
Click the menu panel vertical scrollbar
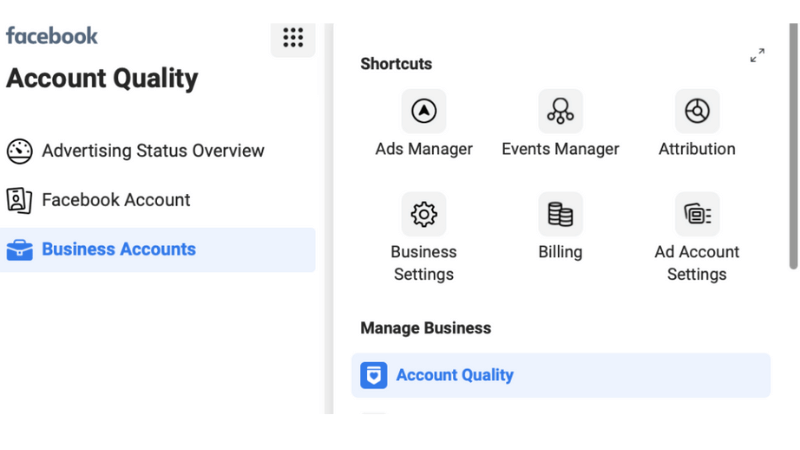point(793,146)
